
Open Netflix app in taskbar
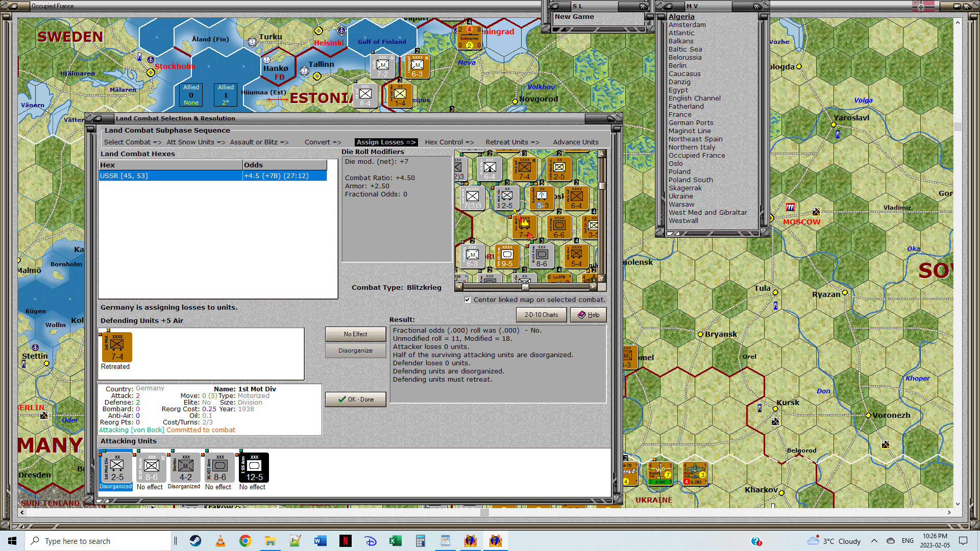coord(346,541)
